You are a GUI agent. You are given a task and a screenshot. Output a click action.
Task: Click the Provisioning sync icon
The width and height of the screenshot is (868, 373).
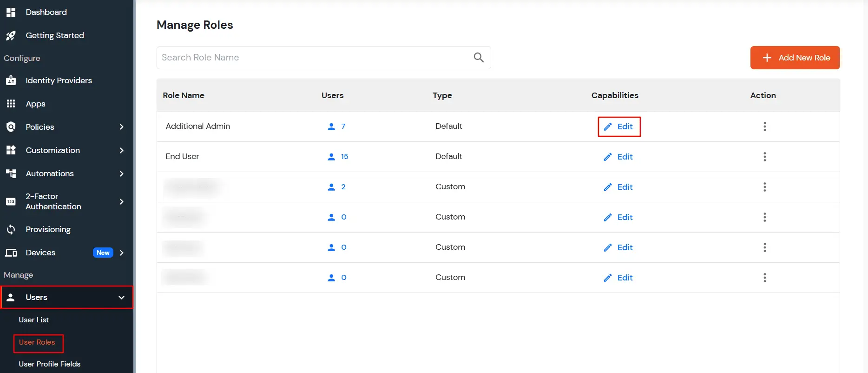[x=11, y=229]
